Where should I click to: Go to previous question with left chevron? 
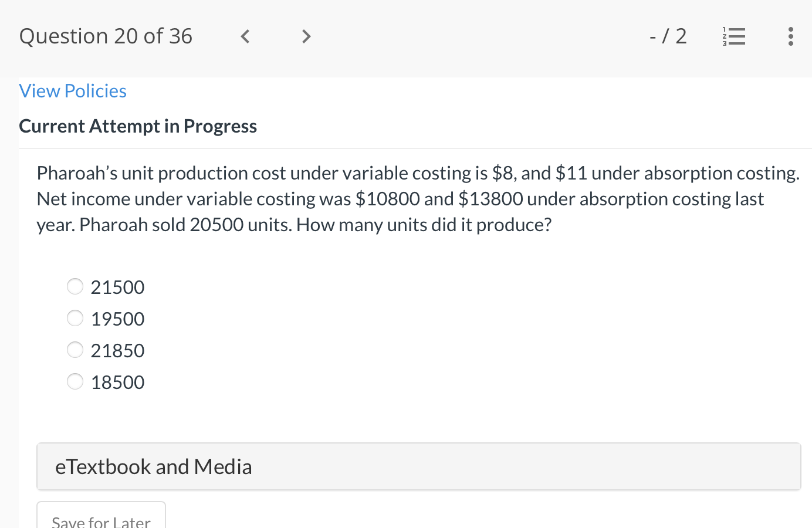(x=245, y=36)
